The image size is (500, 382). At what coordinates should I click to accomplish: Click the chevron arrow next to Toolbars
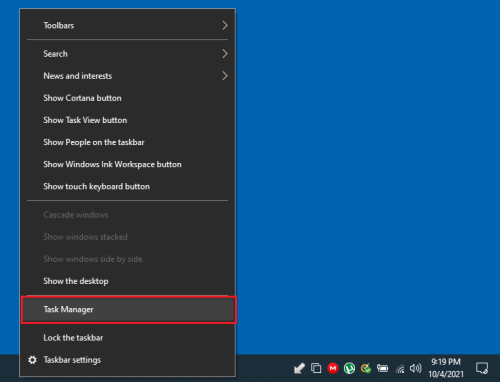(225, 25)
